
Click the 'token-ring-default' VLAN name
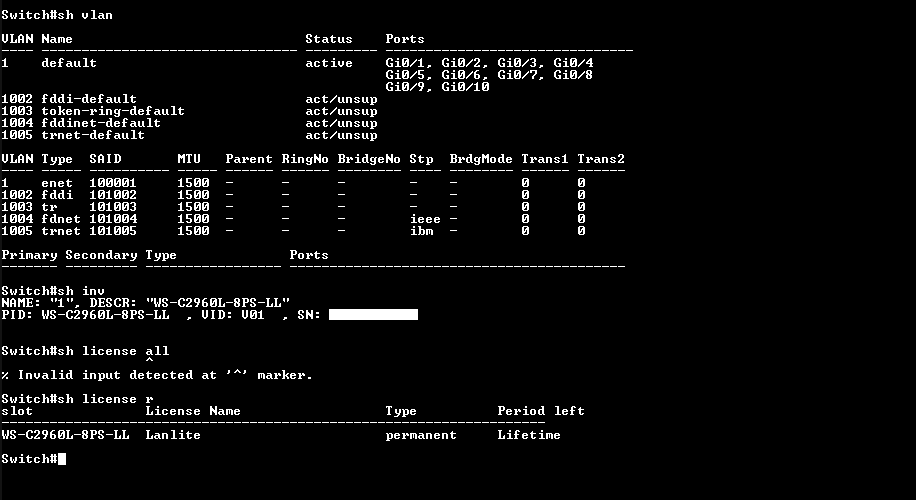[113, 111]
